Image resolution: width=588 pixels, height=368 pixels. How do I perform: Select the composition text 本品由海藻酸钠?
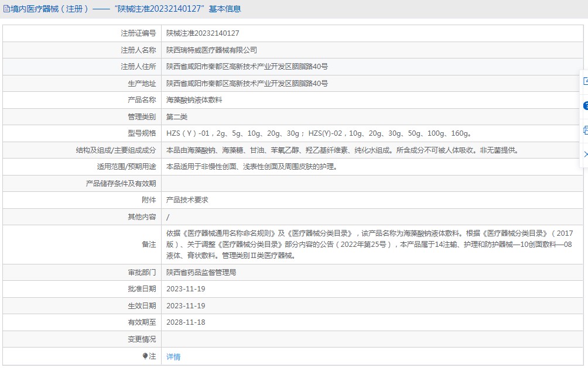pos(343,150)
